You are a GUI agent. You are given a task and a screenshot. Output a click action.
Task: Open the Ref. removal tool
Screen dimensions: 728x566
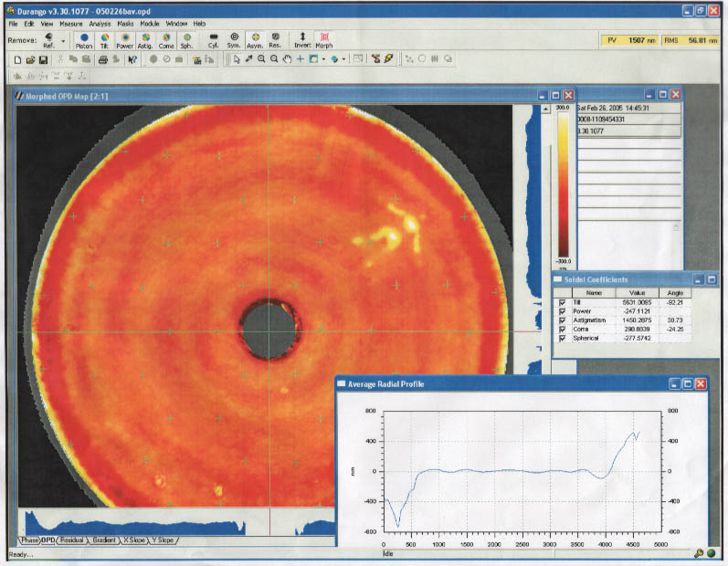click(x=48, y=40)
